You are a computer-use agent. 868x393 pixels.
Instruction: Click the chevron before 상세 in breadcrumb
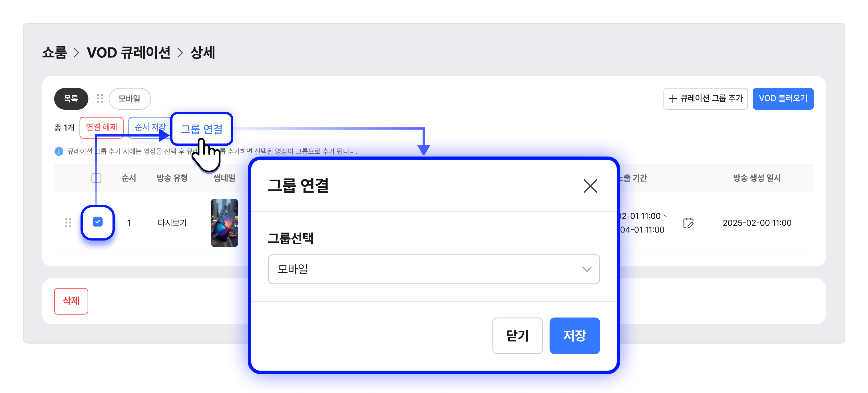180,53
